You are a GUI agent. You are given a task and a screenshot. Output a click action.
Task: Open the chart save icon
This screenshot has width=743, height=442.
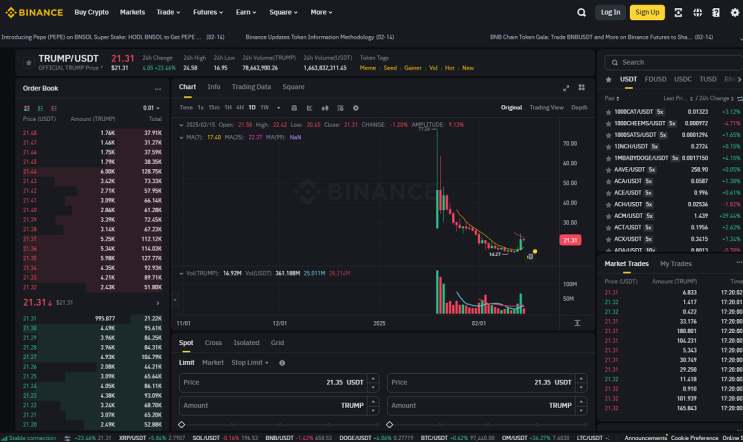point(294,108)
